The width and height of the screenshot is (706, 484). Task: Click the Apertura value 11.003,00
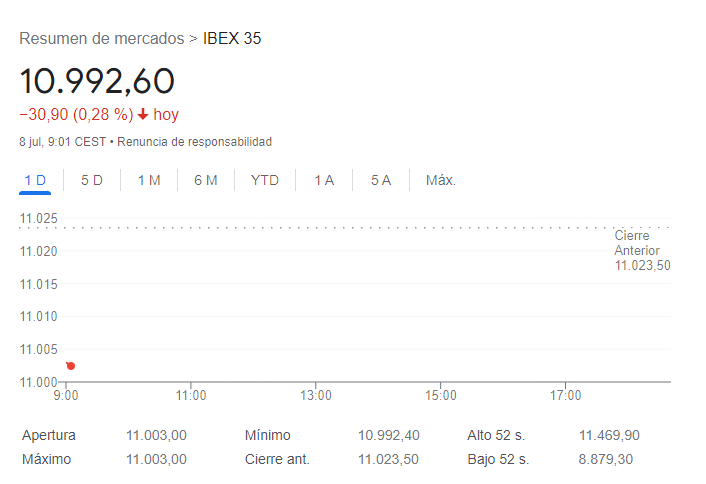click(156, 435)
